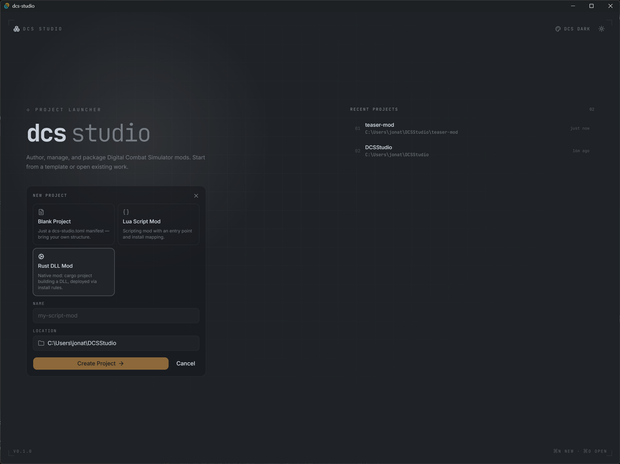Screen dimensions: 620x464
Task: Click the Rust DLL Mod icon
Action: point(41,256)
